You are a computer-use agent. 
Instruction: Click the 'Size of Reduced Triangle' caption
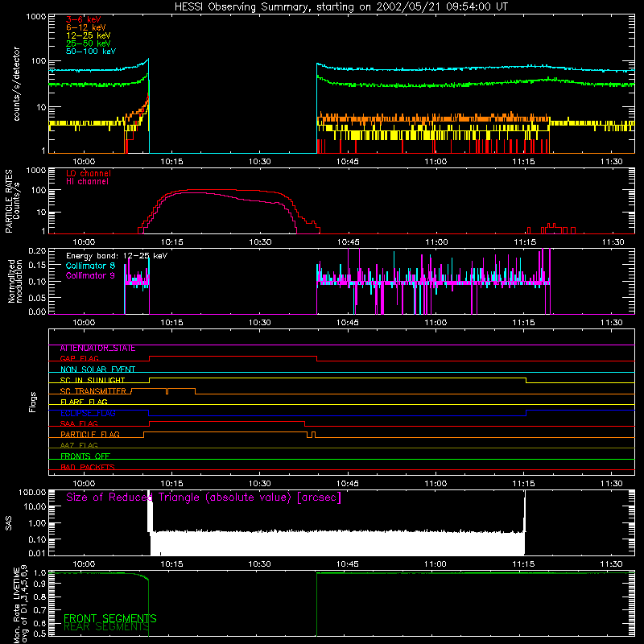point(204,497)
